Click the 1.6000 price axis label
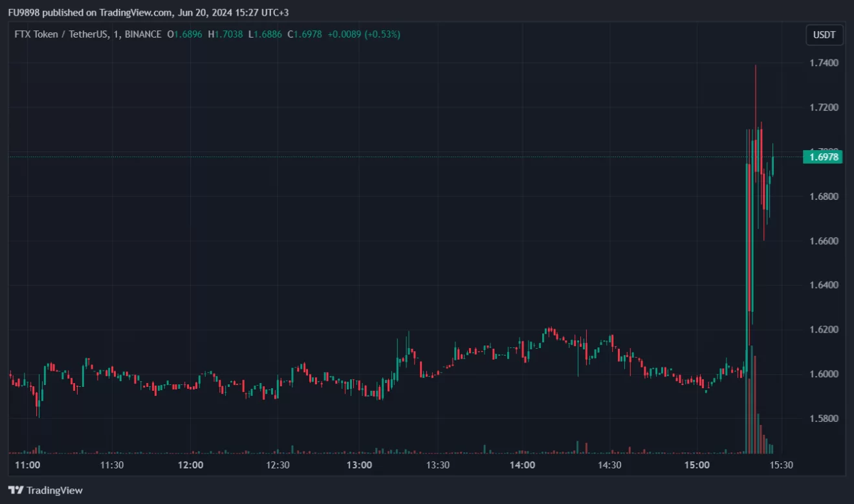The image size is (854, 504). (824, 374)
